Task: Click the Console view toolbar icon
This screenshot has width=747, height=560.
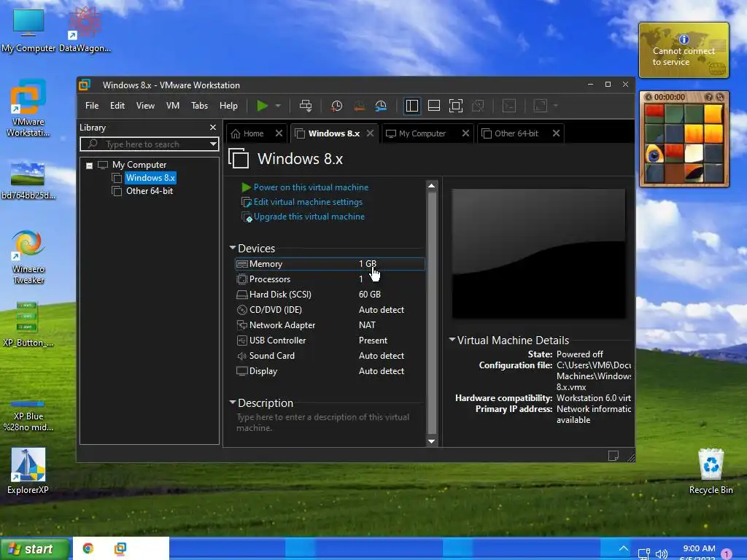Action: point(509,106)
